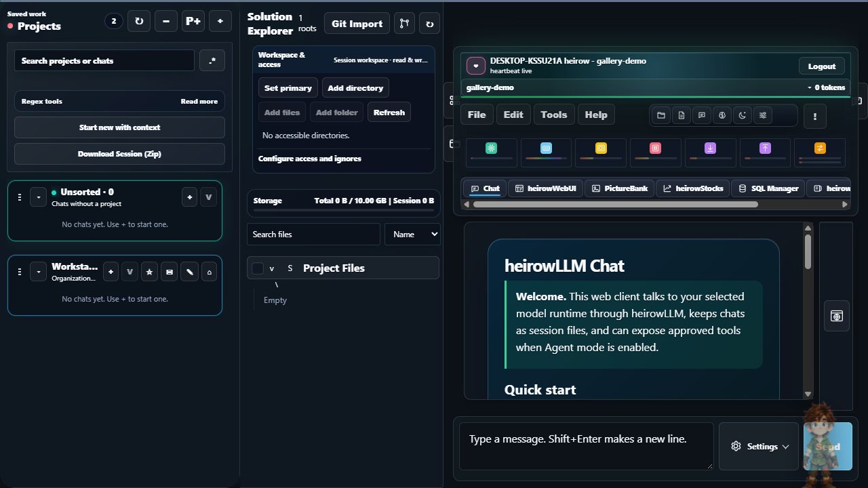This screenshot has width=868, height=488.
Task: Click the P+ new project button
Action: tap(193, 21)
